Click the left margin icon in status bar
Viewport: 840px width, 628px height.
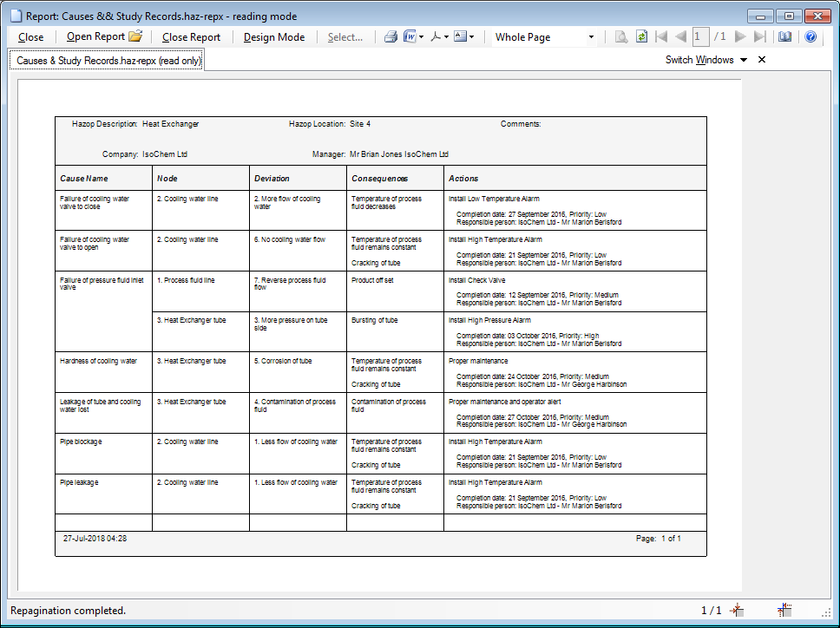[x=737, y=611]
